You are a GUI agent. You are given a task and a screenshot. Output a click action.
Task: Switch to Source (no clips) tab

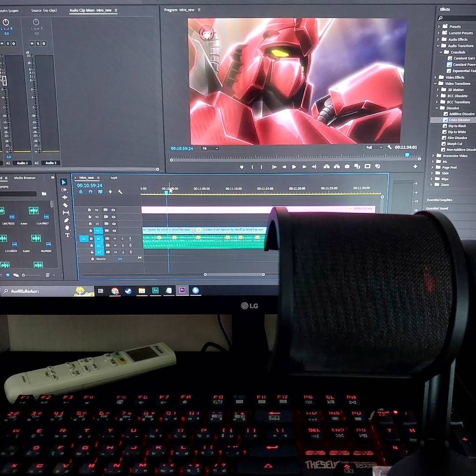[44, 11]
